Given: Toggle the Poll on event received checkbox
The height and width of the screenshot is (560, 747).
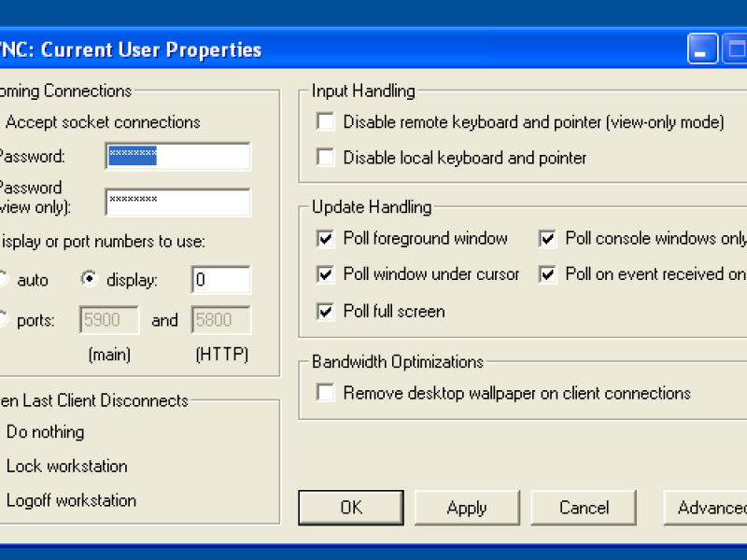Looking at the screenshot, I should (x=548, y=273).
